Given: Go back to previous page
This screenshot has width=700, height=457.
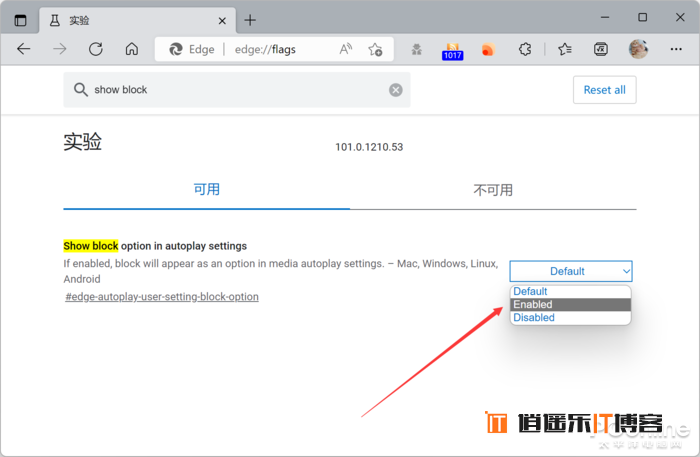Looking at the screenshot, I should [x=23, y=49].
